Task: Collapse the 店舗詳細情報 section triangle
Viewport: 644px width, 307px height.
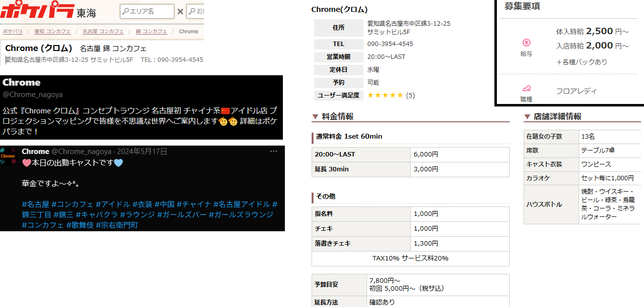Action: [x=527, y=117]
